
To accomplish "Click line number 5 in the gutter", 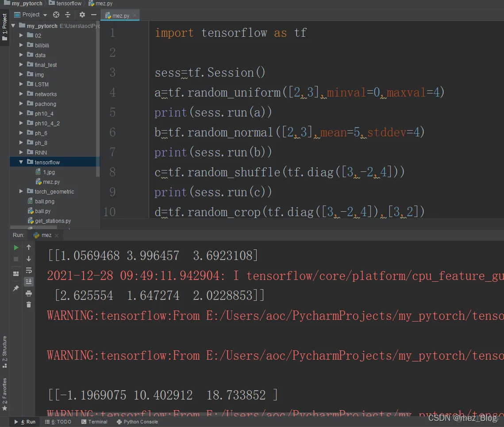I will point(112,113).
